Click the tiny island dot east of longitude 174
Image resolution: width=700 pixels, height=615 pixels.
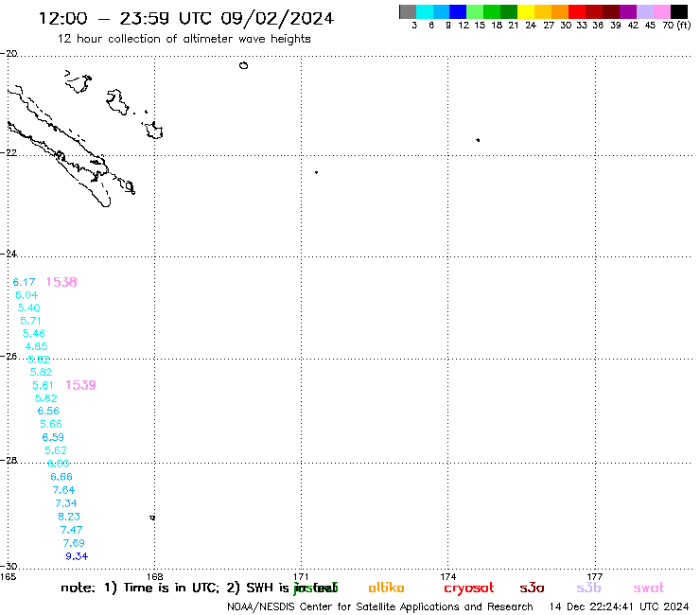tap(478, 140)
